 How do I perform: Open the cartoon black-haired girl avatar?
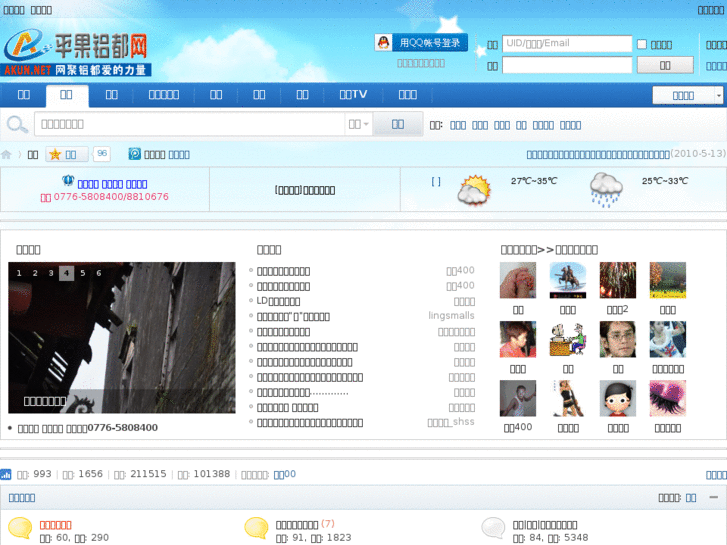point(618,398)
